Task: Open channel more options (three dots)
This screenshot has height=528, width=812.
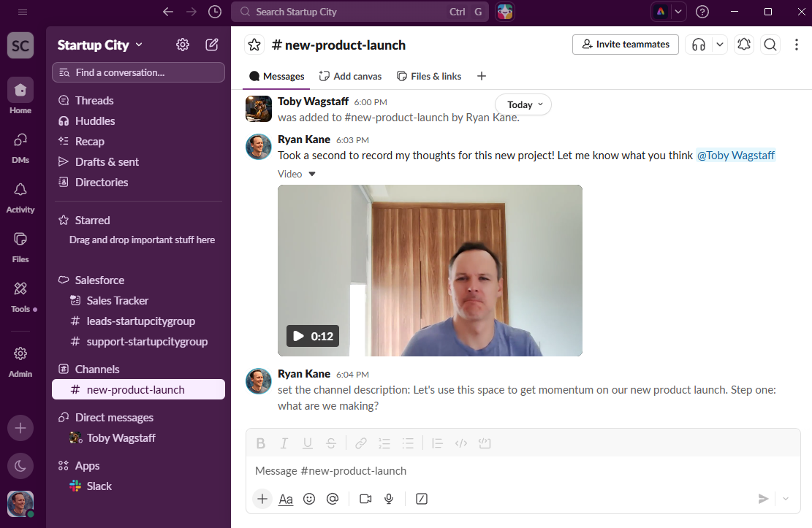Action: 797,45
